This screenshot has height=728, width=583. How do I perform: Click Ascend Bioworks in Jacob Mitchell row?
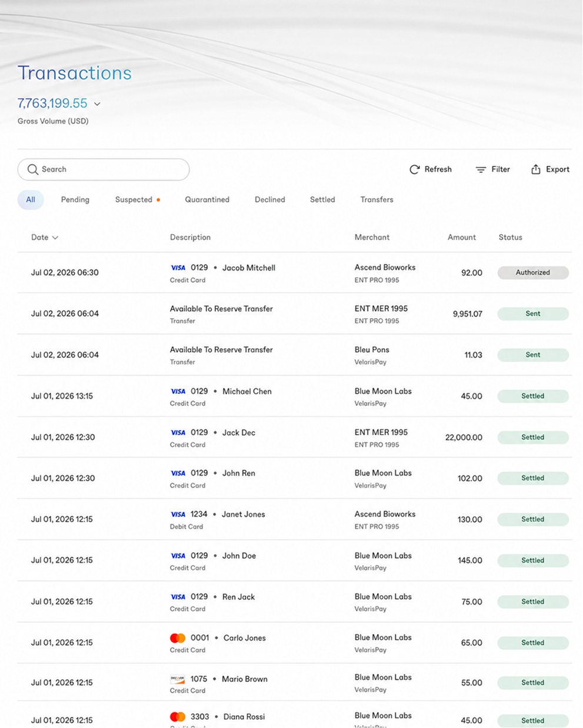(x=385, y=268)
